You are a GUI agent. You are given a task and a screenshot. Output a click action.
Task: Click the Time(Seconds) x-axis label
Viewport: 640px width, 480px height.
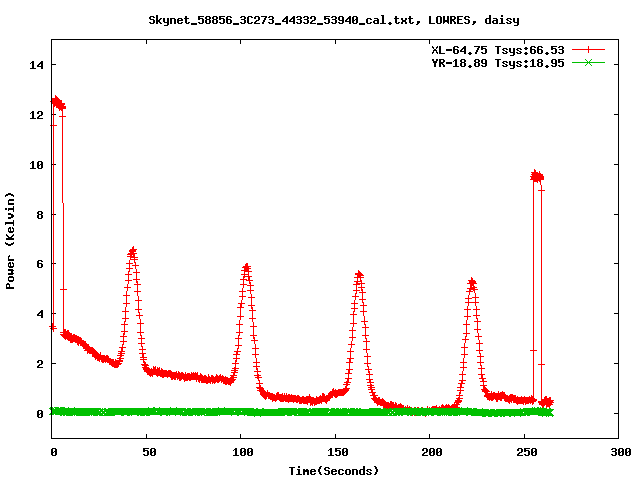coord(334,471)
